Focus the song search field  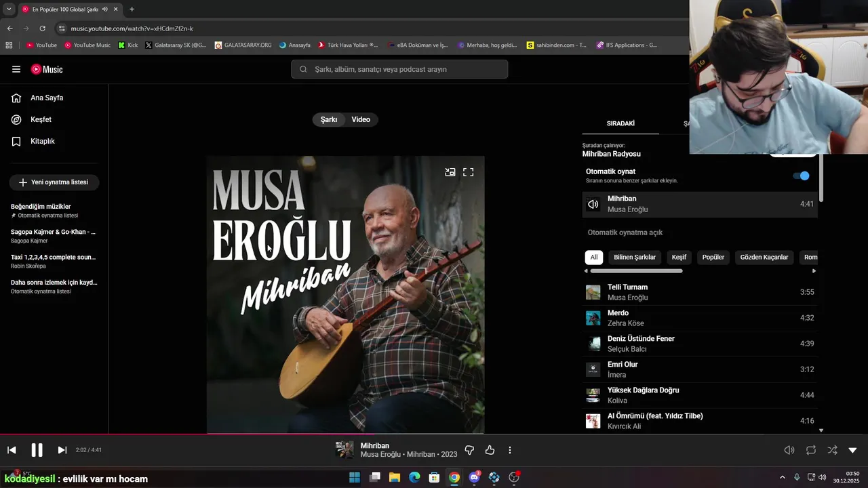pyautogui.click(x=399, y=69)
